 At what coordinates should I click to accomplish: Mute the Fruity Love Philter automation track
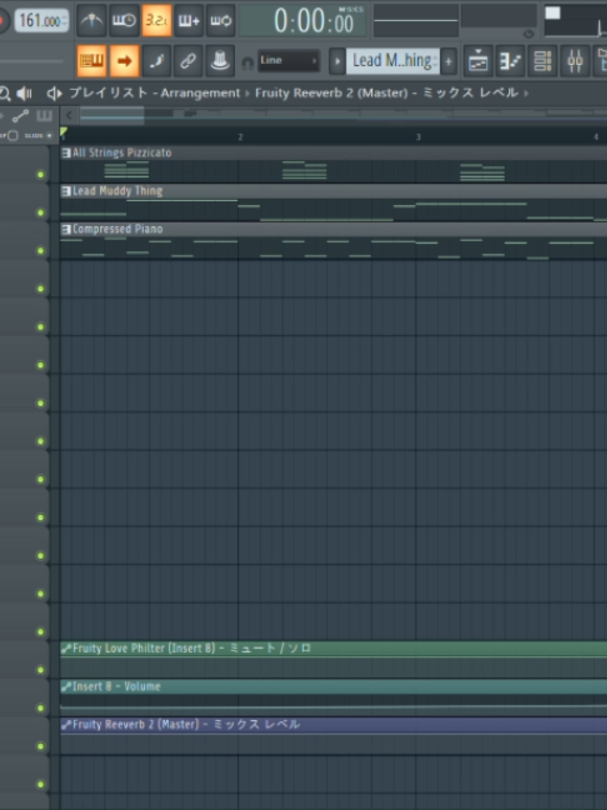pos(40,670)
